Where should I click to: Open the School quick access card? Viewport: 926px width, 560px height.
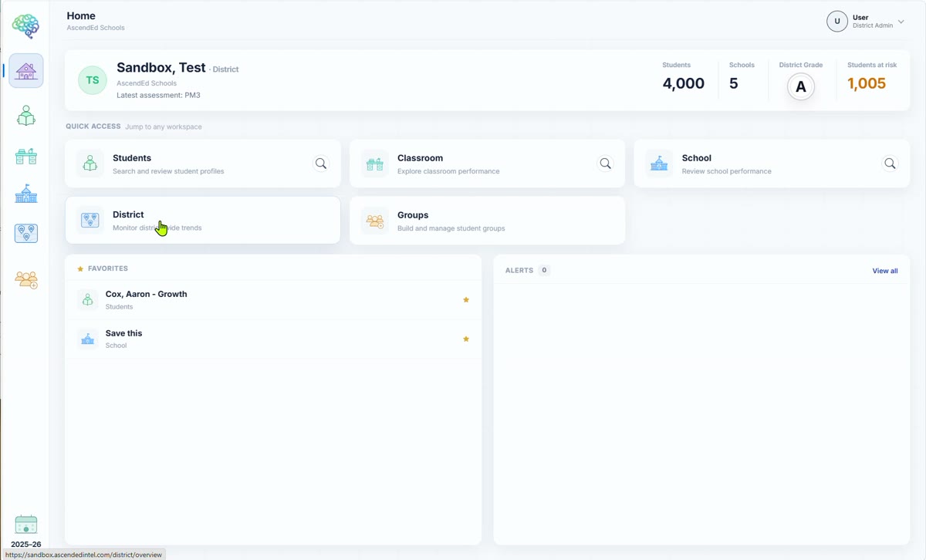coord(772,164)
